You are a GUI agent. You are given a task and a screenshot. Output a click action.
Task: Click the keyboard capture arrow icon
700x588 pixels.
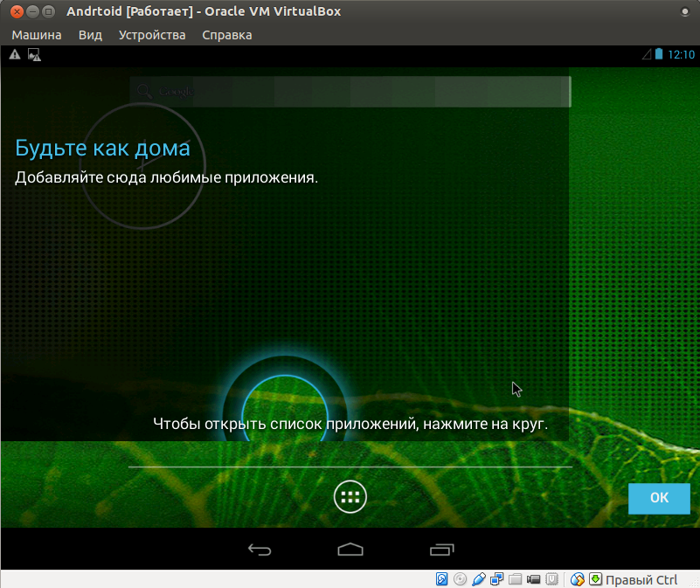pyautogui.click(x=595, y=579)
